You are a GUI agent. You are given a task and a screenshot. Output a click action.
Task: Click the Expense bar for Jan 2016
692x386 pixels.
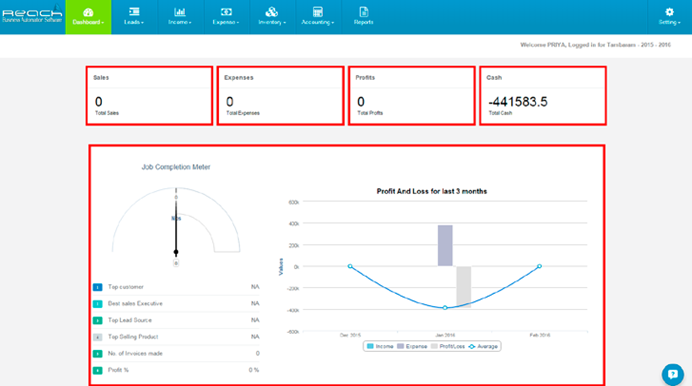click(445, 246)
